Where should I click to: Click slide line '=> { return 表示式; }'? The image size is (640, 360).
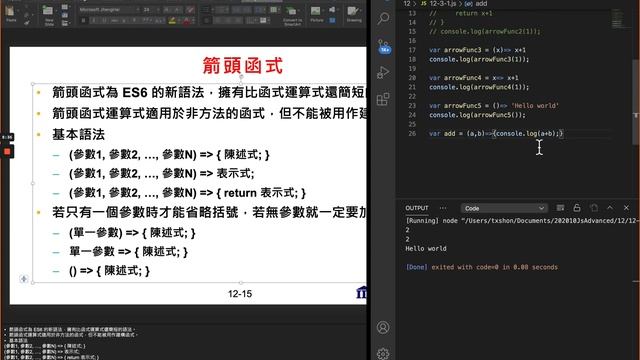187,193
